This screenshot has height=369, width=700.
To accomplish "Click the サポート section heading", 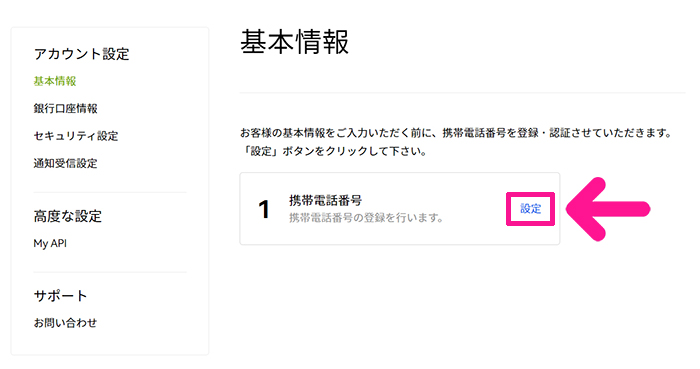I will [x=60, y=295].
